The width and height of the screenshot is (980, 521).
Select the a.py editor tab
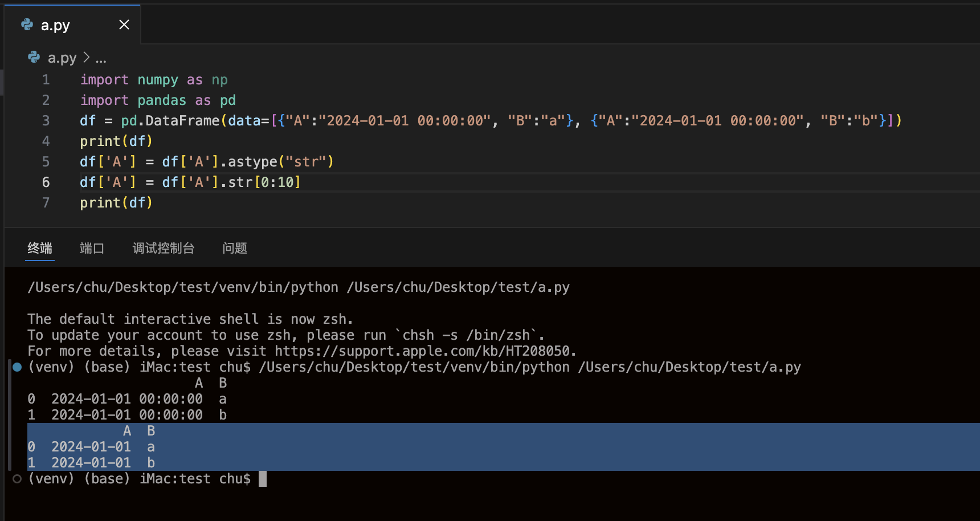tap(55, 25)
